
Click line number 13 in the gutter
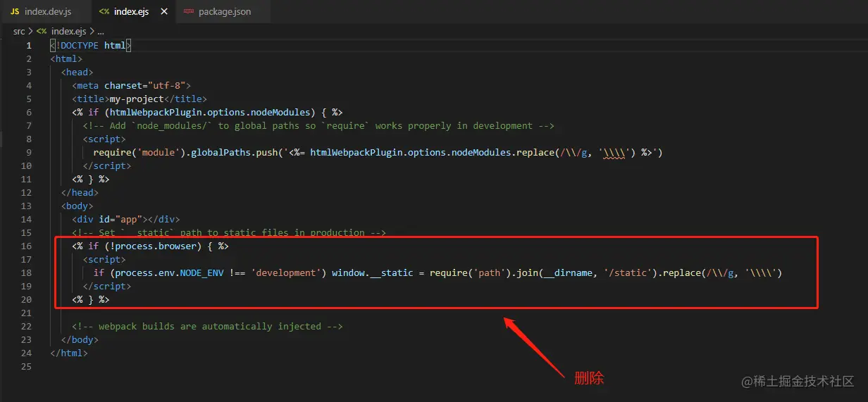[x=26, y=206]
